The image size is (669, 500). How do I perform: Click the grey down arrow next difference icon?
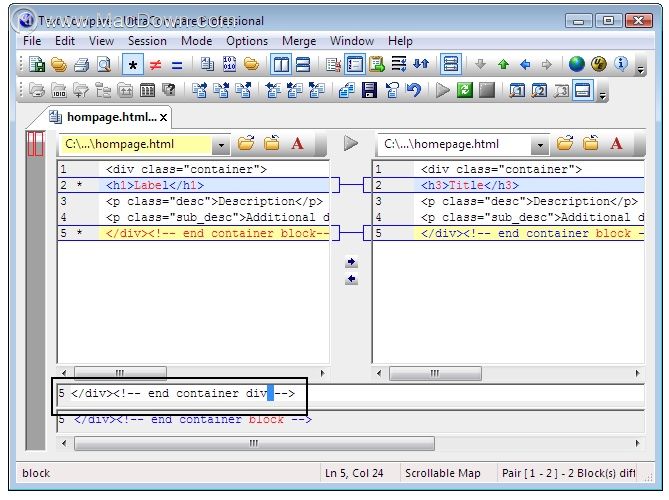click(x=480, y=64)
